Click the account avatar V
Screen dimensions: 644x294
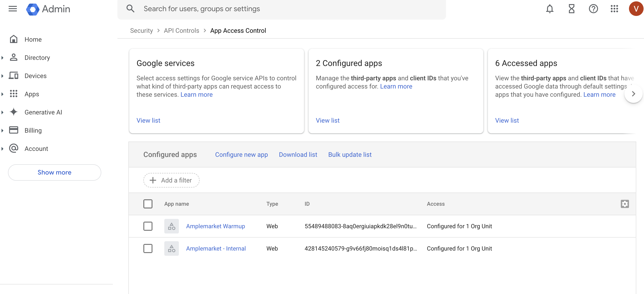click(x=636, y=9)
